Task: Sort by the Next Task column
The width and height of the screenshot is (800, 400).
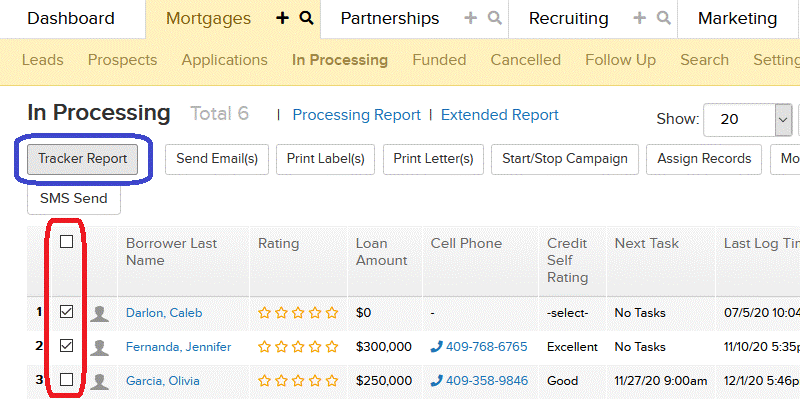Action: 647,243
